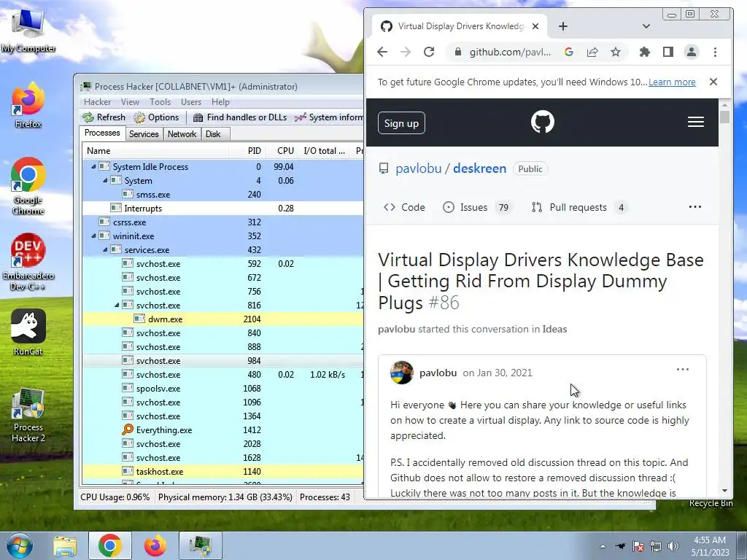Image resolution: width=747 pixels, height=560 pixels.
Task: Click Chrome forward arrow button
Action: coord(406,52)
